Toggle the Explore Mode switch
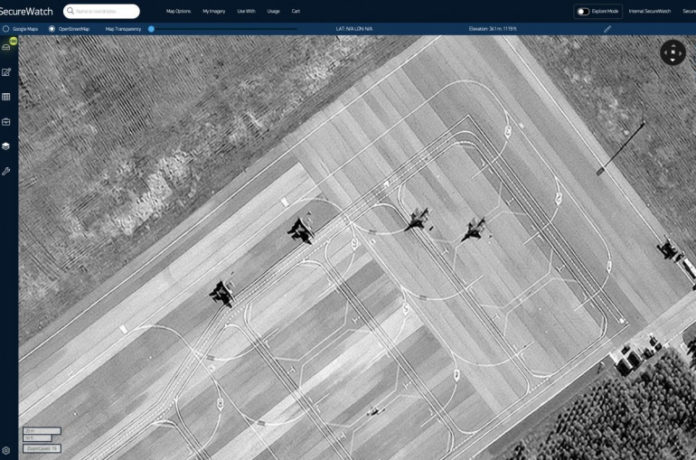 coord(583,11)
